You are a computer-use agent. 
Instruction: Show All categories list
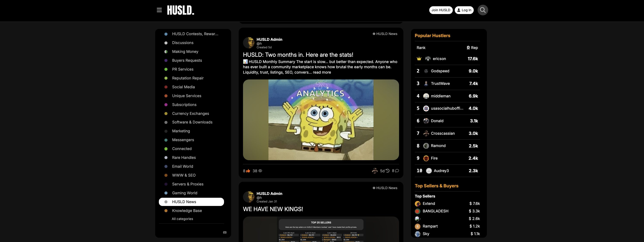[182, 219]
